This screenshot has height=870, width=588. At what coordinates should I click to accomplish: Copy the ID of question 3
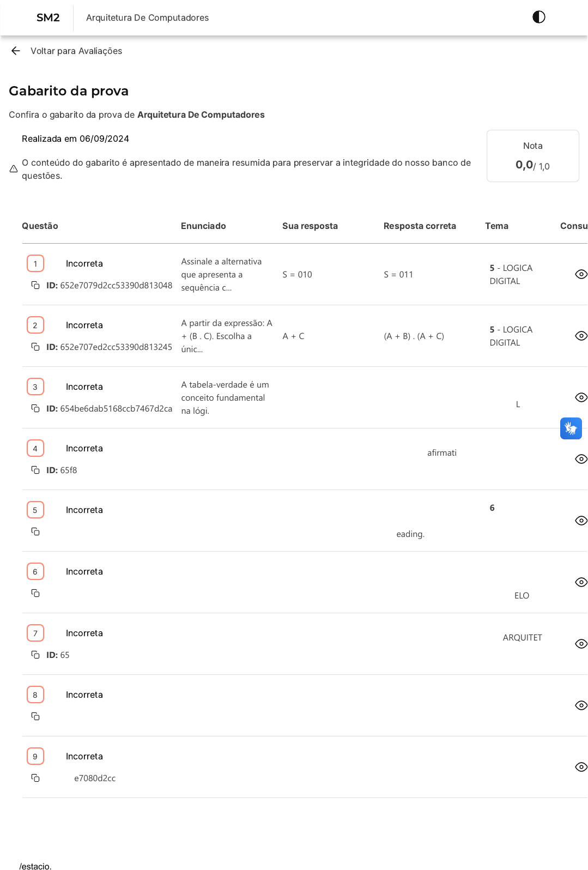[x=35, y=408]
